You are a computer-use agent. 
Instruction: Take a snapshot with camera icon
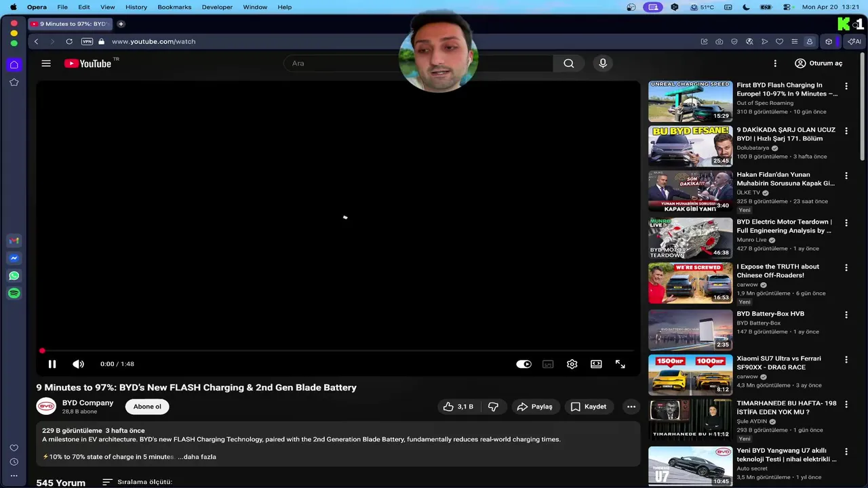coord(719,41)
